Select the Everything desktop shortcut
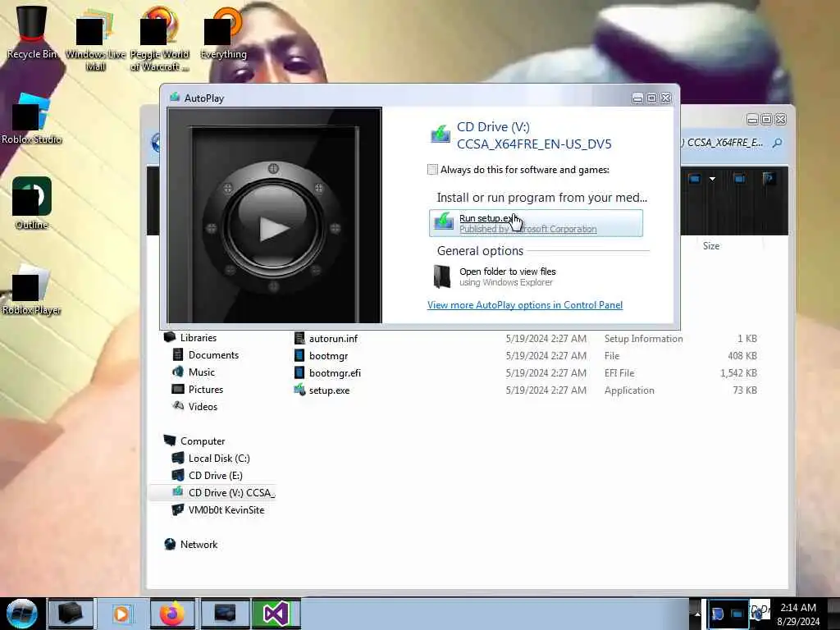This screenshot has height=630, width=840. click(x=223, y=33)
